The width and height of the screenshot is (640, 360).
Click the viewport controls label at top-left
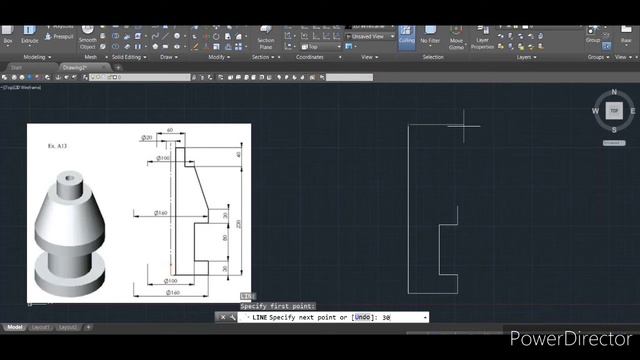pyautogui.click(x=22, y=87)
